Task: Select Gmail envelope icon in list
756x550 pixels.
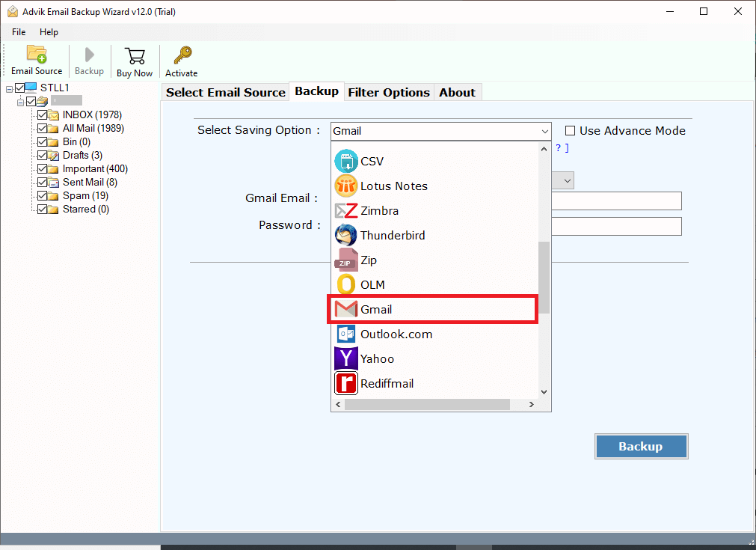Action: (x=345, y=309)
